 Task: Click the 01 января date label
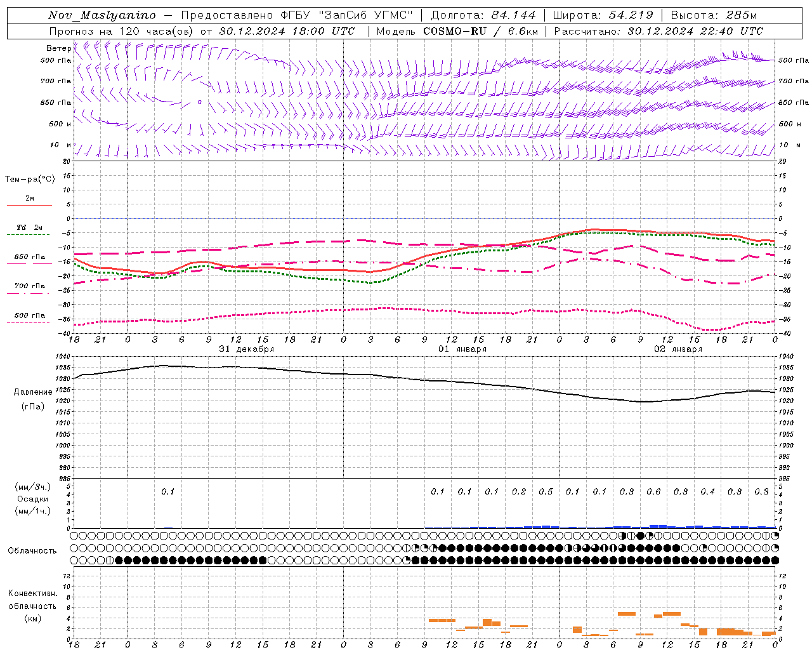pos(462,349)
